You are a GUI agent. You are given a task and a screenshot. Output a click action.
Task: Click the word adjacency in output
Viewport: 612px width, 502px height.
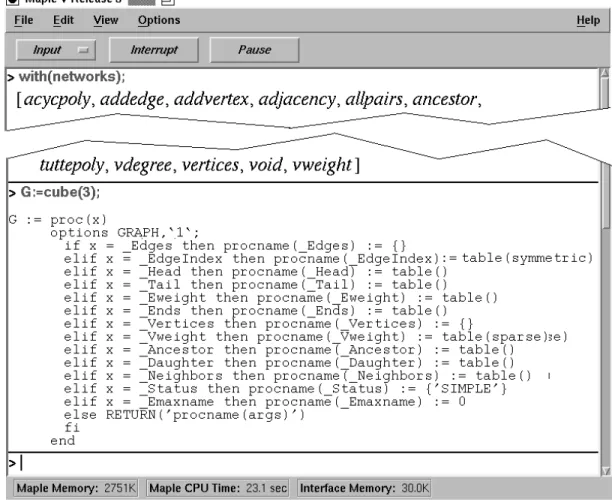pyautogui.click(x=297, y=100)
